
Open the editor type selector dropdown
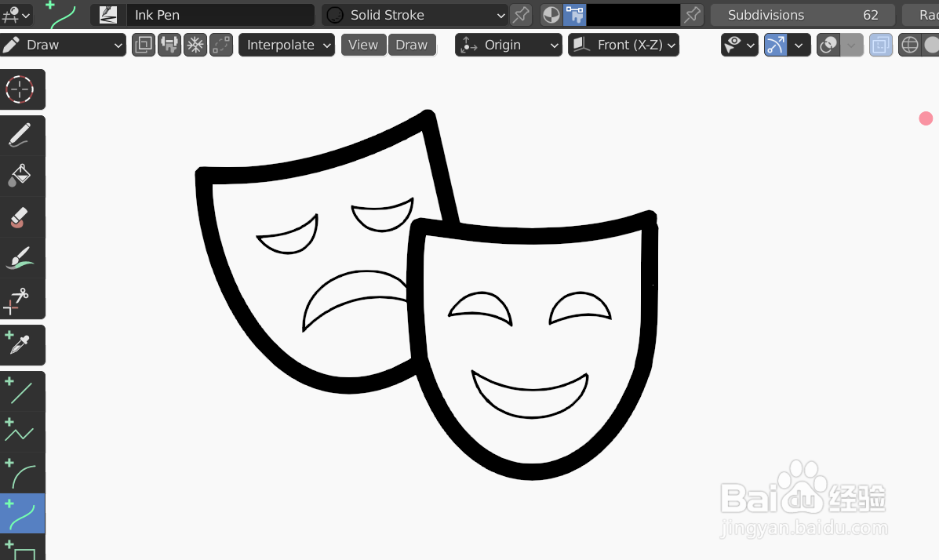(x=16, y=15)
